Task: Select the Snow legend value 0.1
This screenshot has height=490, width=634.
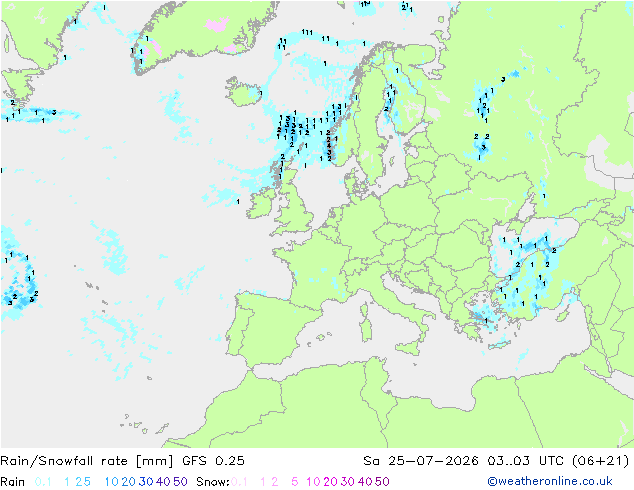Action: [239, 482]
